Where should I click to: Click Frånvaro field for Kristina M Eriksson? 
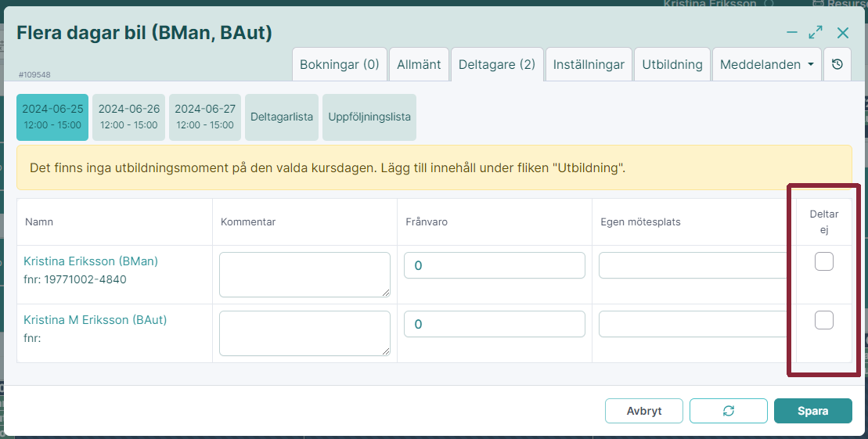[x=495, y=324]
